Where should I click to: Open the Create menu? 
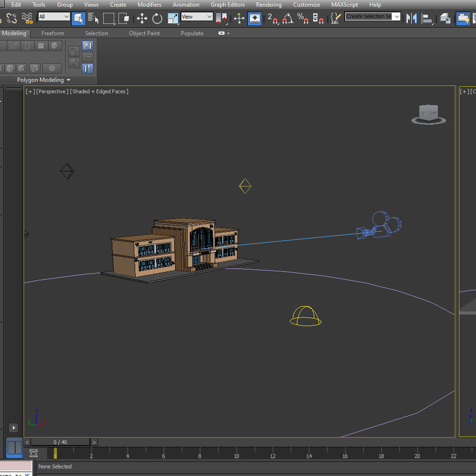118,5
